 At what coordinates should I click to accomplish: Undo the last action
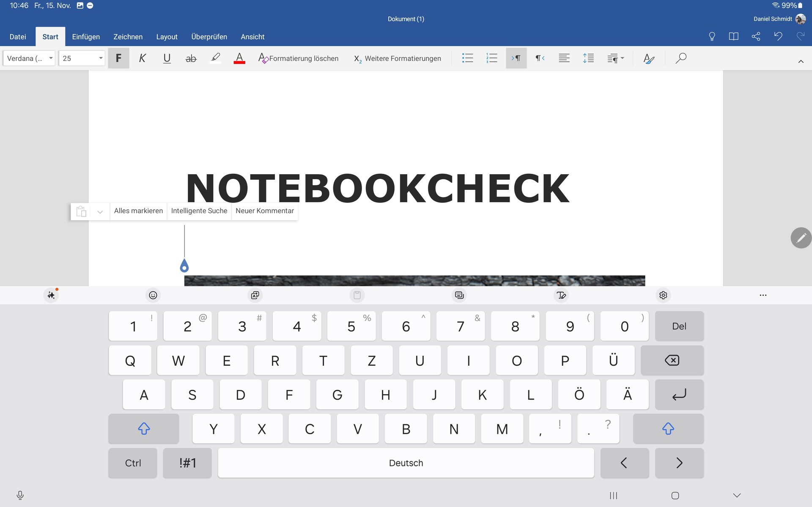tap(778, 36)
